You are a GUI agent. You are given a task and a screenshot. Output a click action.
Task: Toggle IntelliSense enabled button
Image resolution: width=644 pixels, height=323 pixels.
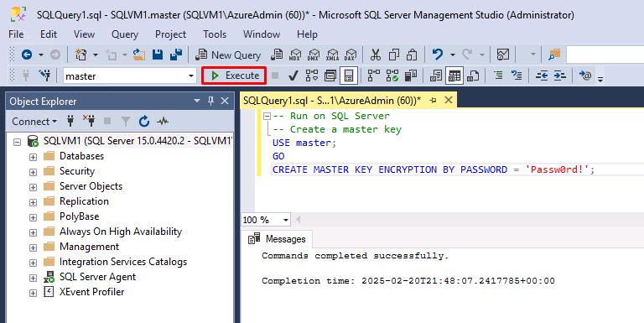click(x=349, y=76)
